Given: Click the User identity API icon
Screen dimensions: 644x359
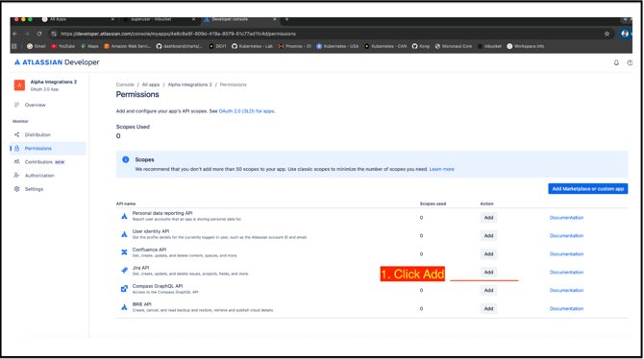Looking at the screenshot, I should click(x=124, y=234).
